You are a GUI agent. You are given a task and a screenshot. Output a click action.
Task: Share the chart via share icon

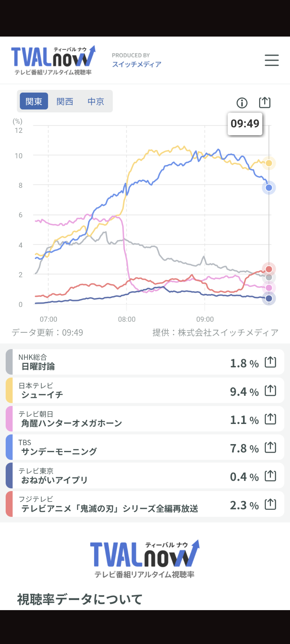tap(265, 102)
